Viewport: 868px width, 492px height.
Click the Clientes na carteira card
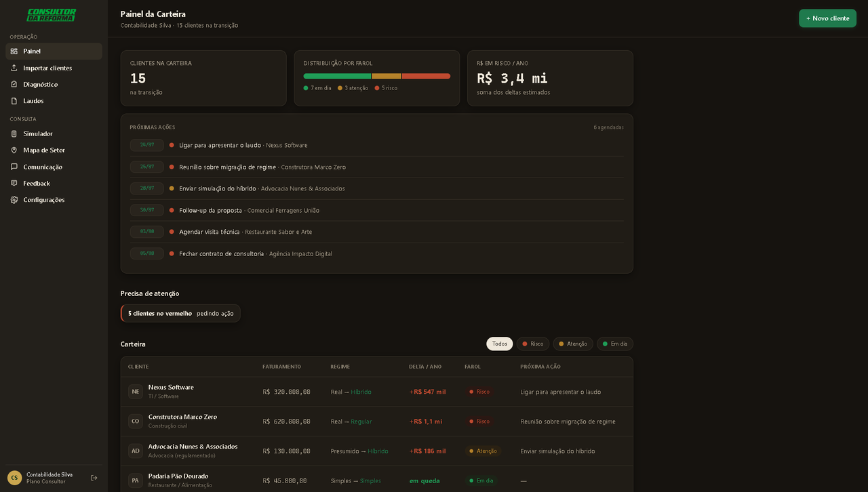[203, 78]
